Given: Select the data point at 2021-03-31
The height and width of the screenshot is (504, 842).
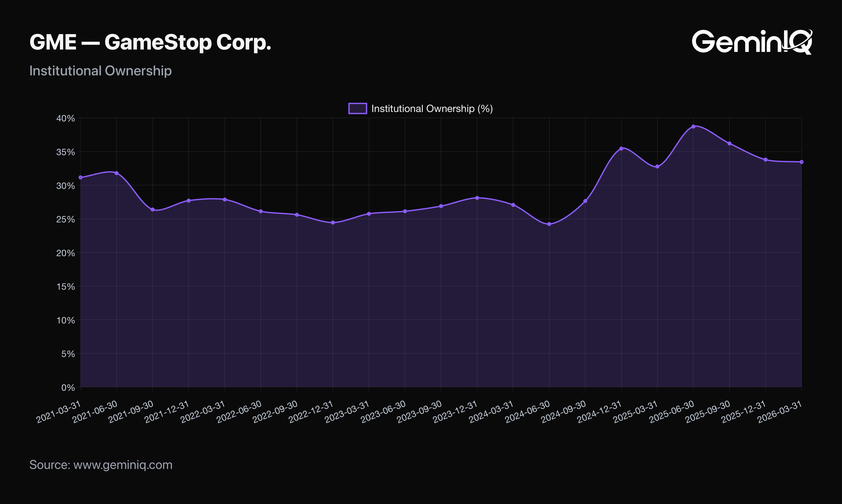Looking at the screenshot, I should (x=81, y=177).
